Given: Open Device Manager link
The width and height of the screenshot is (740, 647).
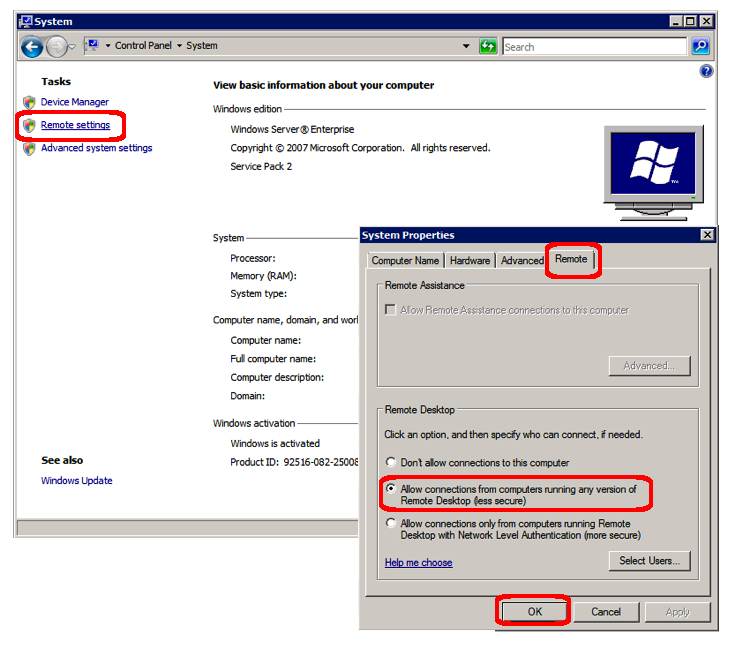Looking at the screenshot, I should [75, 102].
